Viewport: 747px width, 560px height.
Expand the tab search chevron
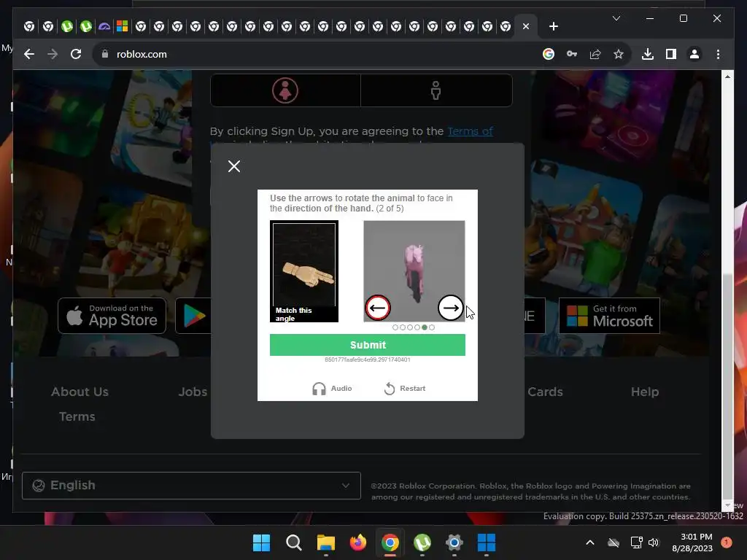coord(616,18)
